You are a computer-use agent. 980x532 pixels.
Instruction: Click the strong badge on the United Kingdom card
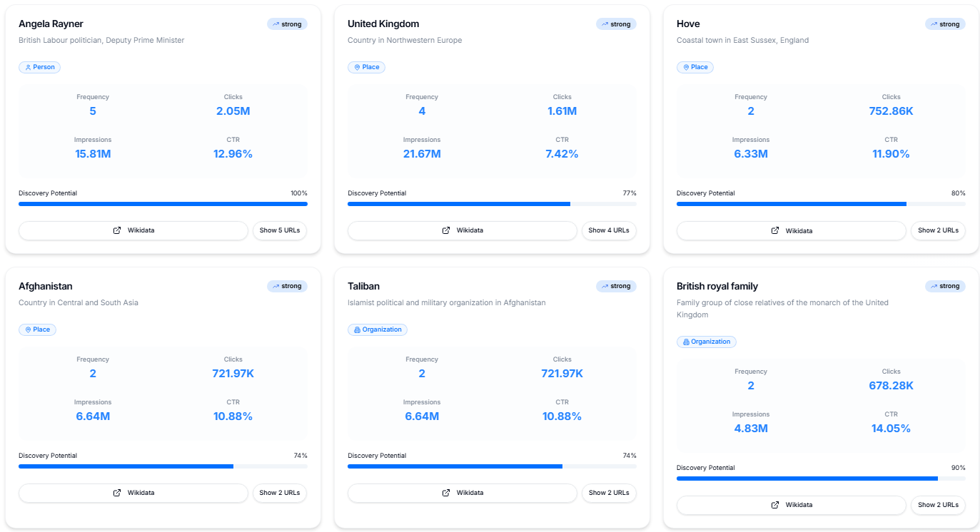click(615, 24)
